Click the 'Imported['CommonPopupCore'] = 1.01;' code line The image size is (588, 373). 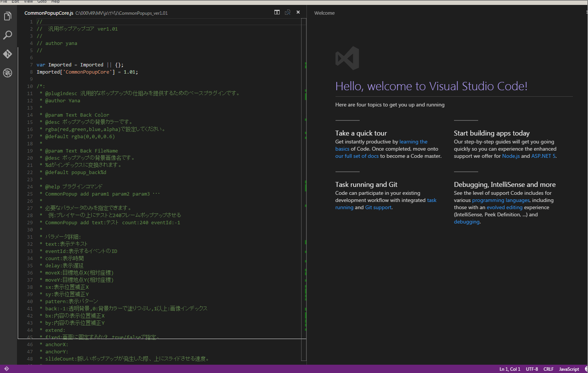tap(87, 72)
